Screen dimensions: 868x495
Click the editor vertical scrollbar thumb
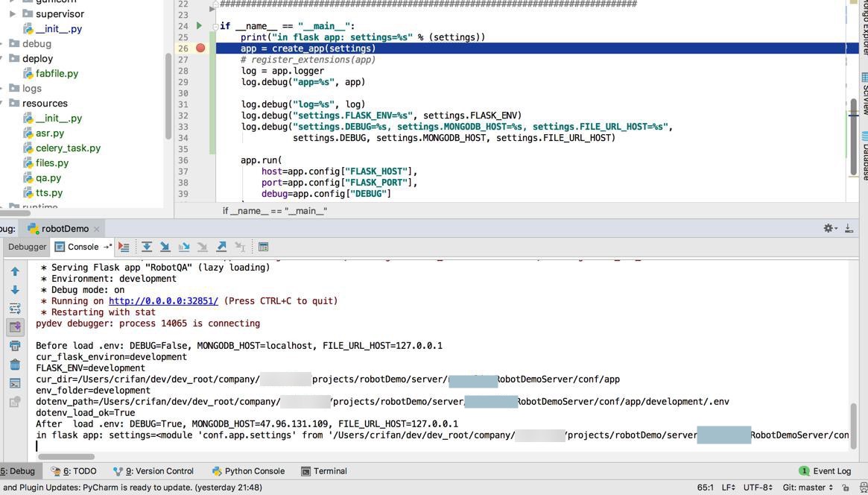[x=854, y=137]
